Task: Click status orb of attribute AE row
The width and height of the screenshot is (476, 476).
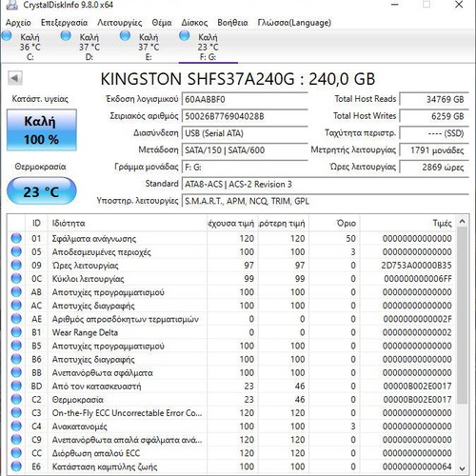Action: coord(16,319)
